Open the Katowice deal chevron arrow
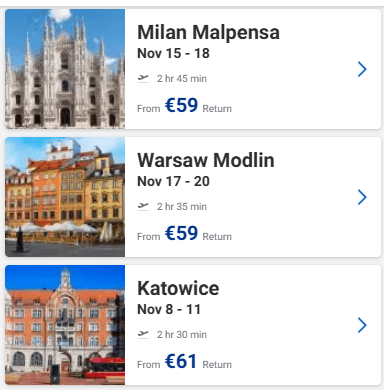Screen dimensions: 384x390 click(362, 325)
